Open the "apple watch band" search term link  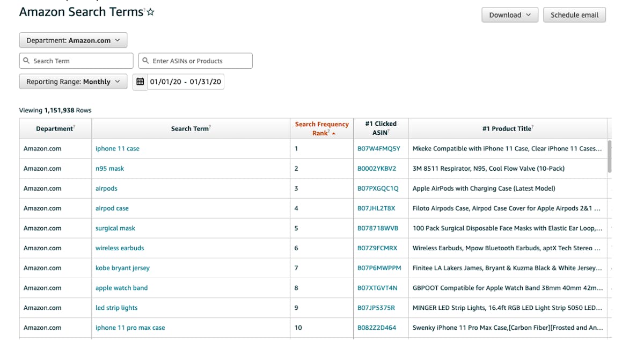pyautogui.click(x=121, y=288)
